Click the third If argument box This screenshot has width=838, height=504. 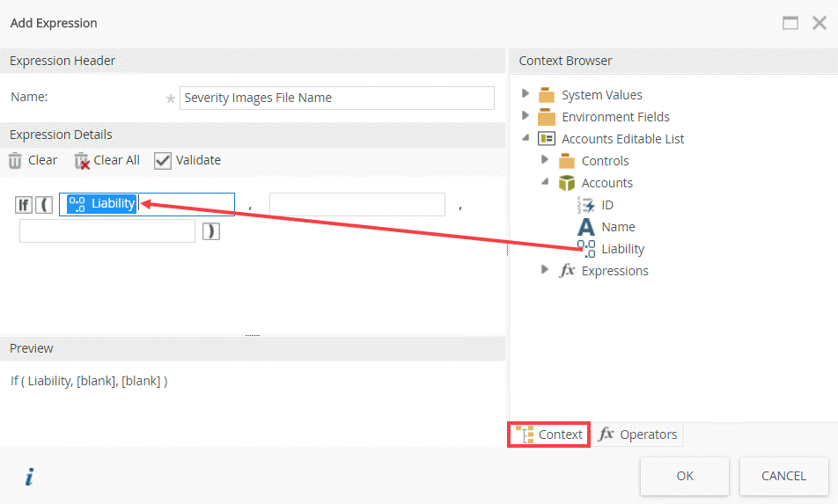(107, 231)
